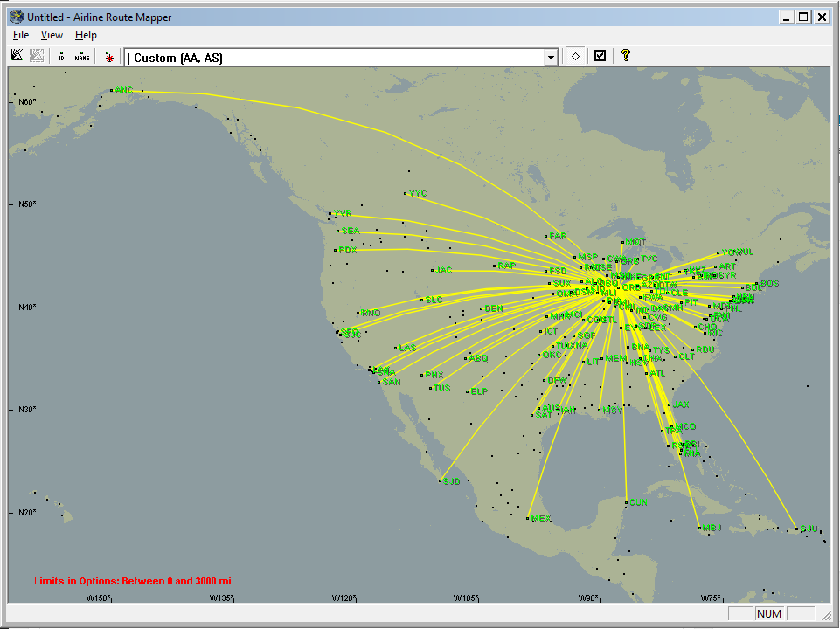Click the MSY airport label

coord(613,411)
